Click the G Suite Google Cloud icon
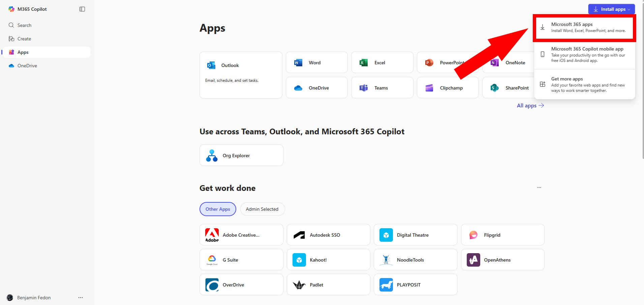The height and width of the screenshot is (305, 644). click(212, 260)
